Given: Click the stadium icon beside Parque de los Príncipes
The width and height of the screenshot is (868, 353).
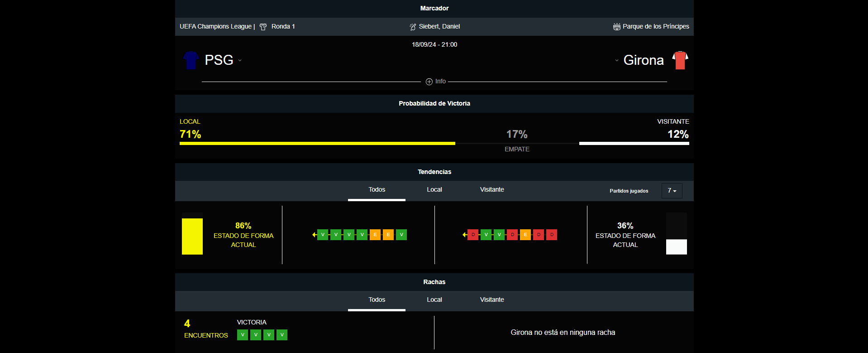Looking at the screenshot, I should [x=617, y=27].
